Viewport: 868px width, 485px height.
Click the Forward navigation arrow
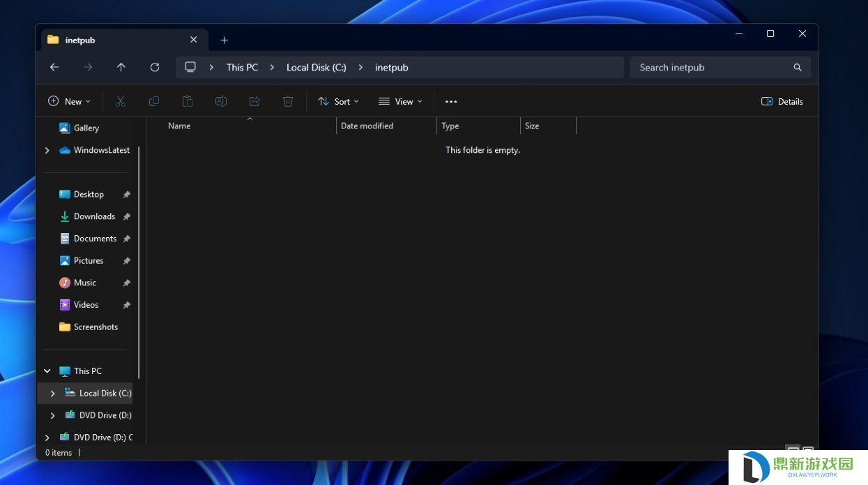coord(88,67)
